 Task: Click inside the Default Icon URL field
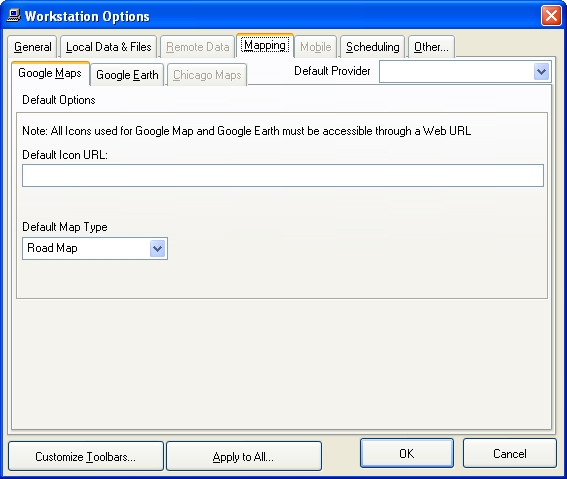pos(283,176)
